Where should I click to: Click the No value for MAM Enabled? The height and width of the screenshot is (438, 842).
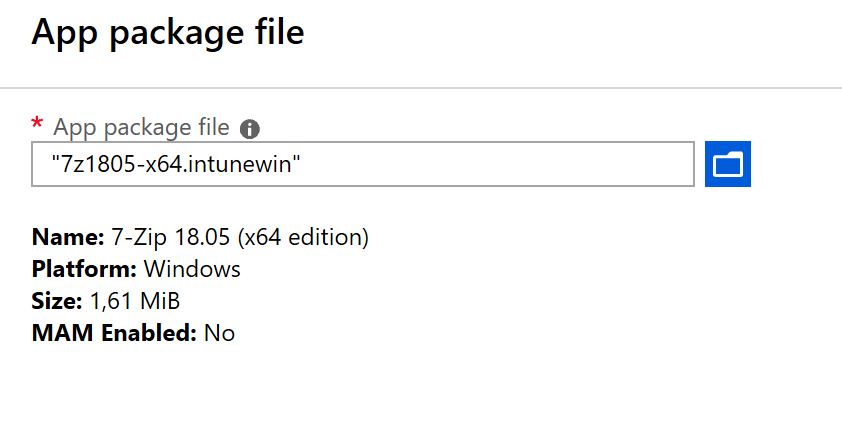[x=219, y=333]
